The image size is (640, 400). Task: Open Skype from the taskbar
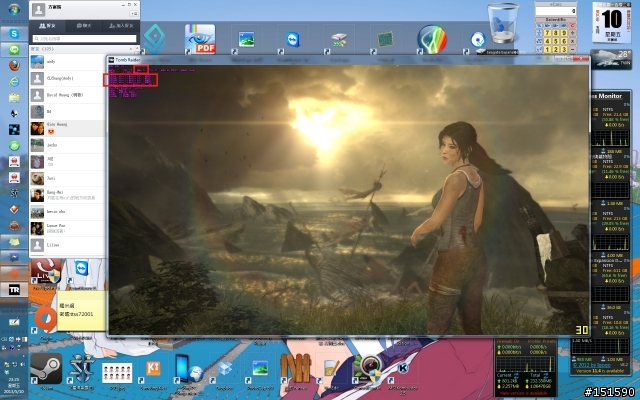tap(14, 33)
